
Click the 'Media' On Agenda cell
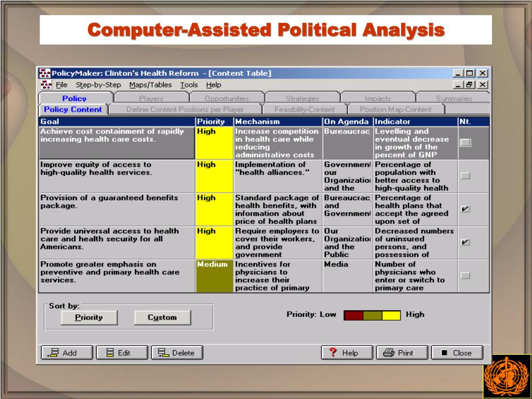348,276
